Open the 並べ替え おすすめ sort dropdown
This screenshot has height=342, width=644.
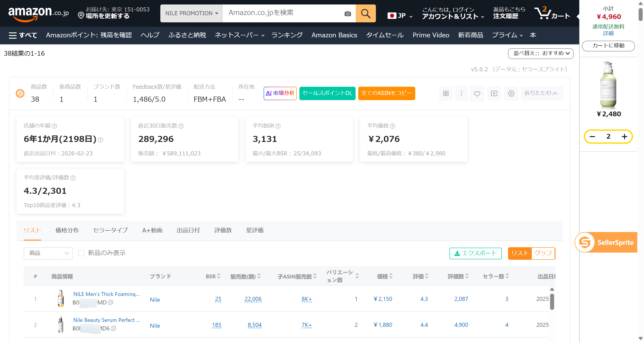tap(540, 53)
